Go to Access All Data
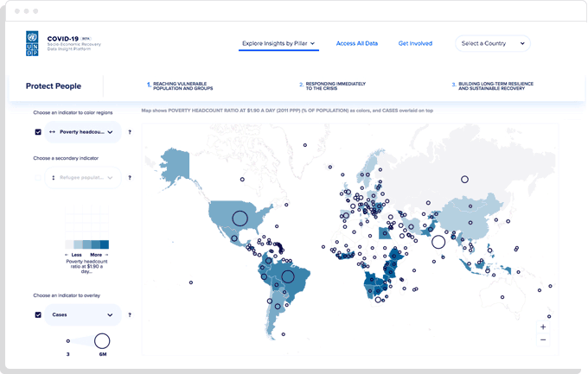This screenshot has height=374, width=588. [x=357, y=43]
